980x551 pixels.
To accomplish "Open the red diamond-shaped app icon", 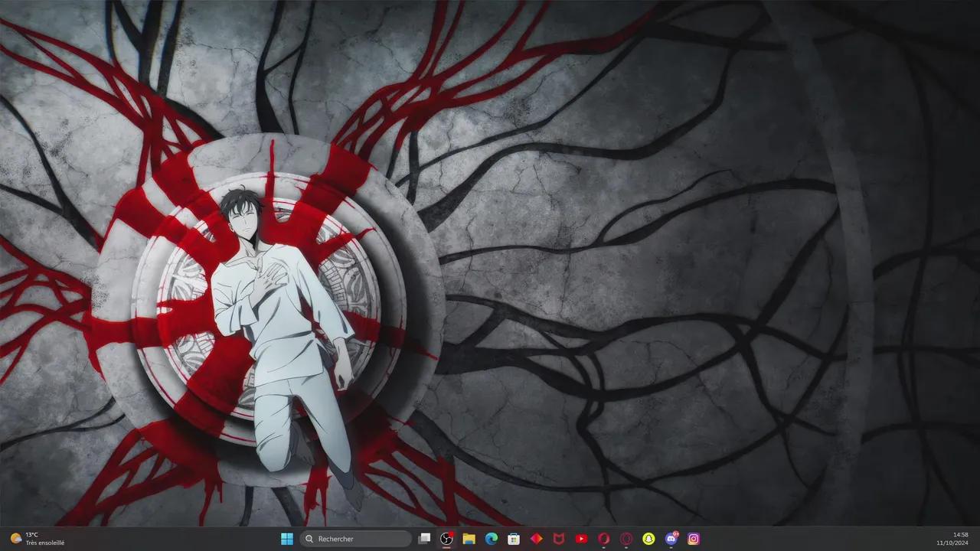I will coord(536,539).
